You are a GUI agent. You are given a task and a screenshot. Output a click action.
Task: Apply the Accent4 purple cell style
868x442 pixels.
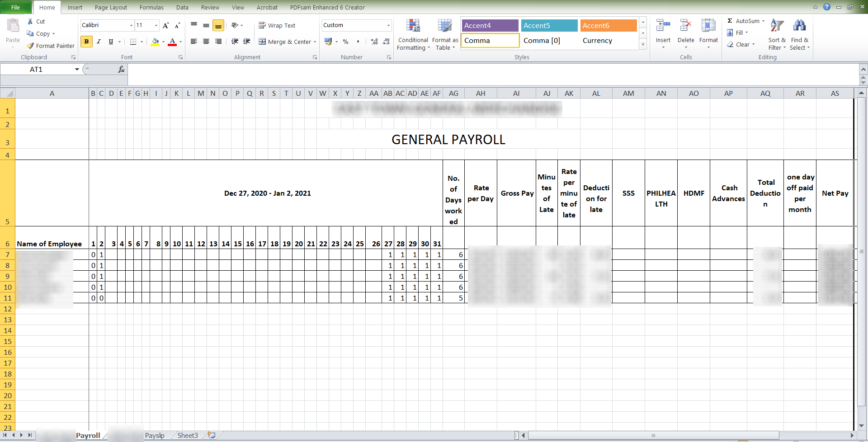coord(490,26)
